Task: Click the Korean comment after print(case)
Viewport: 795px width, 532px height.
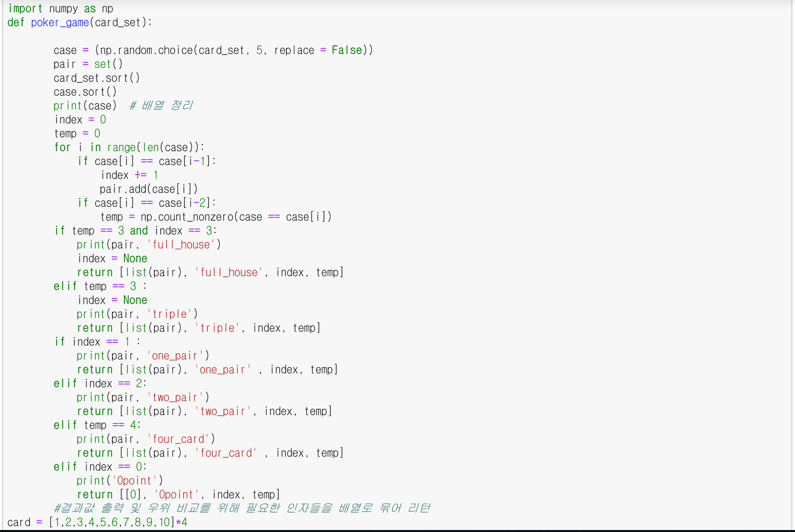Action: click(x=161, y=105)
